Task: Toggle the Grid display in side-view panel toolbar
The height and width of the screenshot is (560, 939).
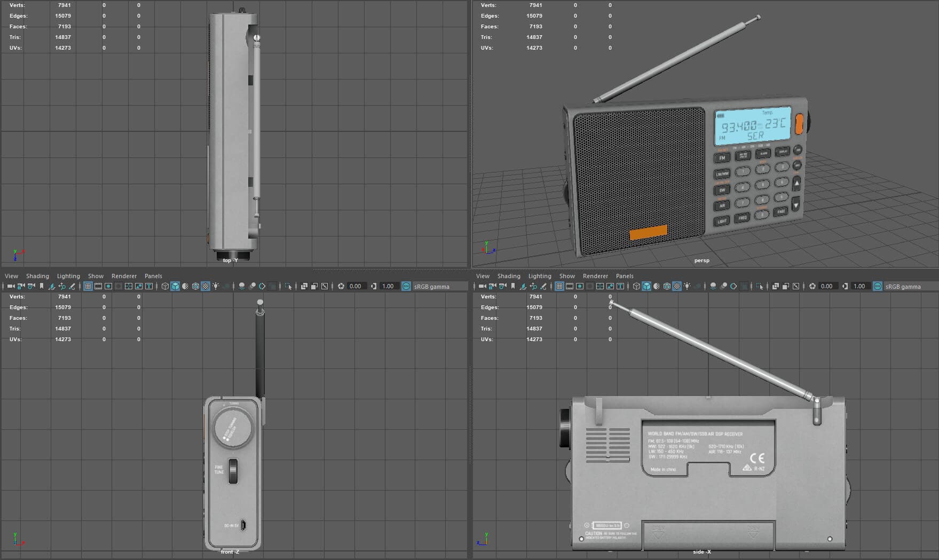Action: (559, 286)
